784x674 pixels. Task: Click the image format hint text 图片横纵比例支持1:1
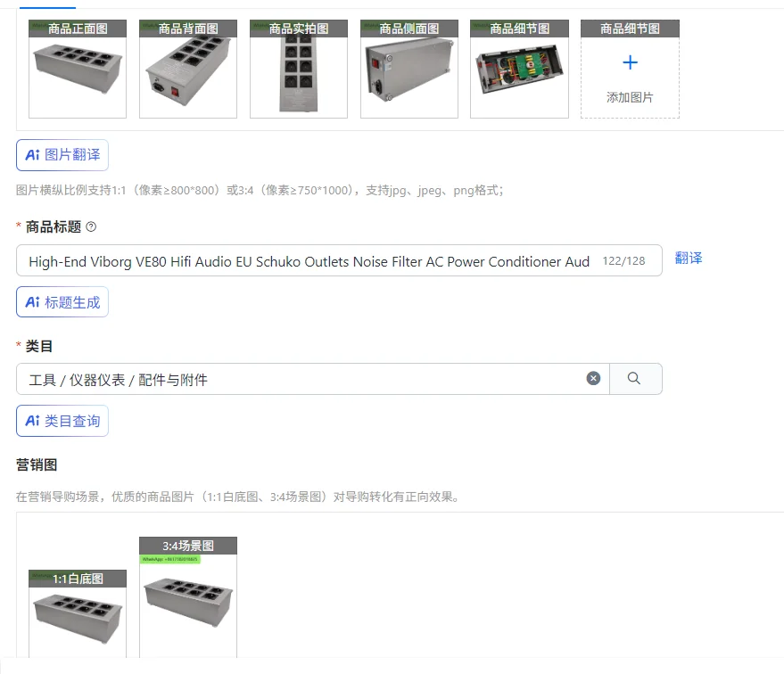[260, 191]
